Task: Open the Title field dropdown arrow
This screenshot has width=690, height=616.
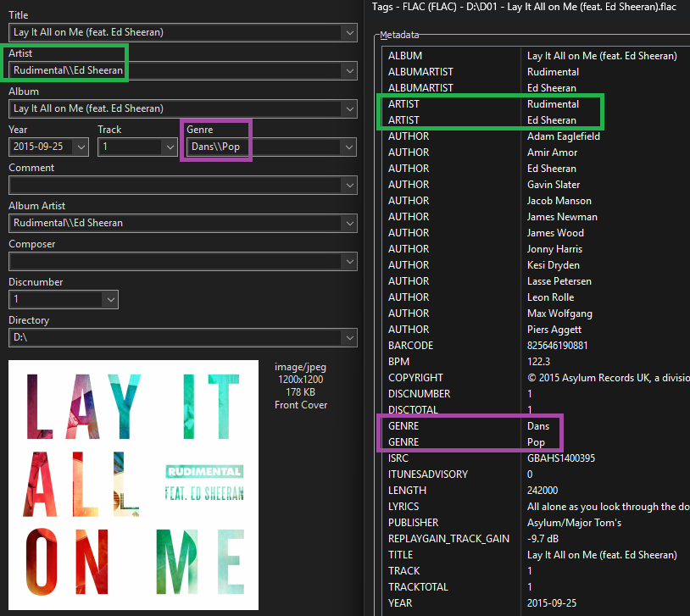Action: (x=349, y=32)
